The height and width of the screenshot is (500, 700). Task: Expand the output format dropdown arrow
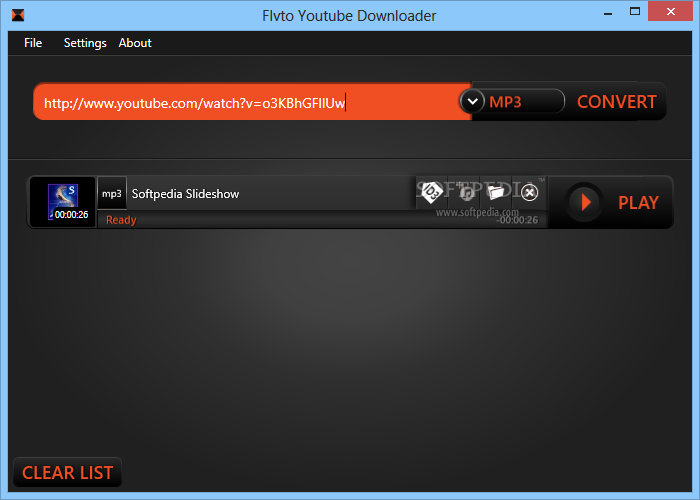tap(472, 101)
